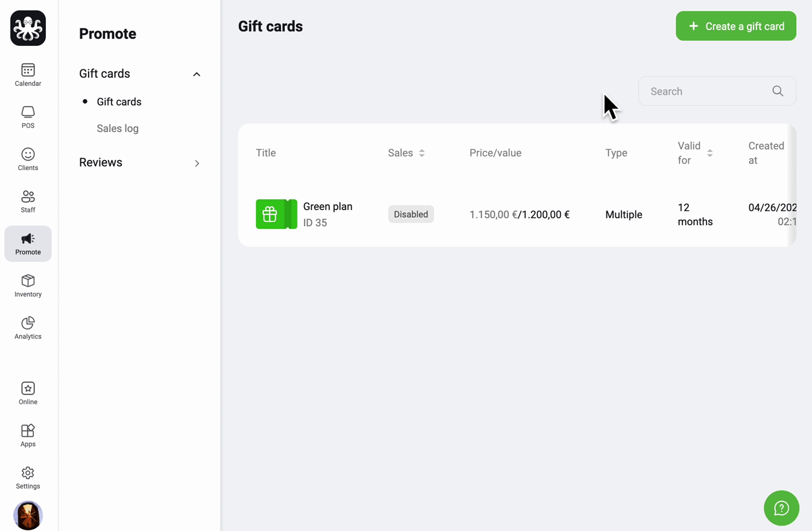Select the Promote megaphone icon
The height and width of the screenshot is (531, 812).
pyautogui.click(x=28, y=239)
